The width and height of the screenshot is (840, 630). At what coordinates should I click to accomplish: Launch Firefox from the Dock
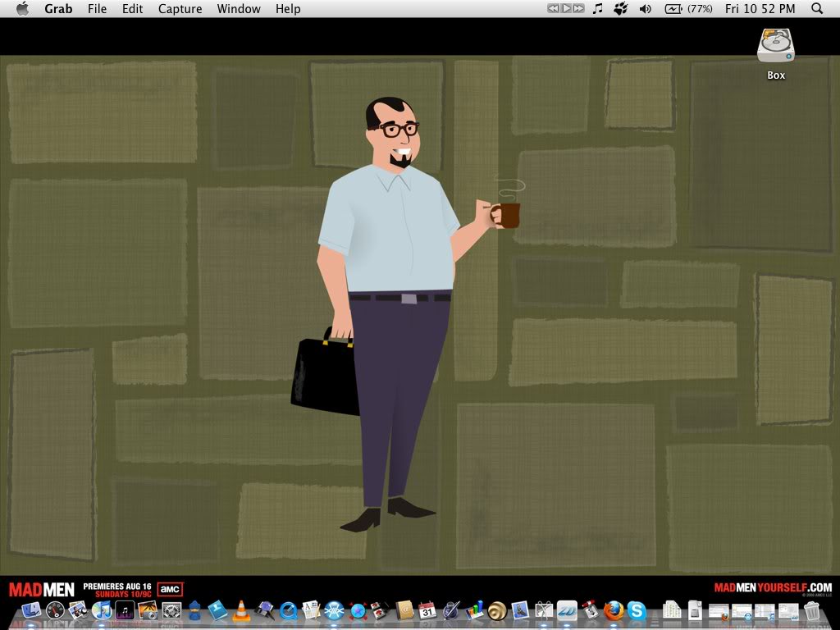[x=614, y=610]
